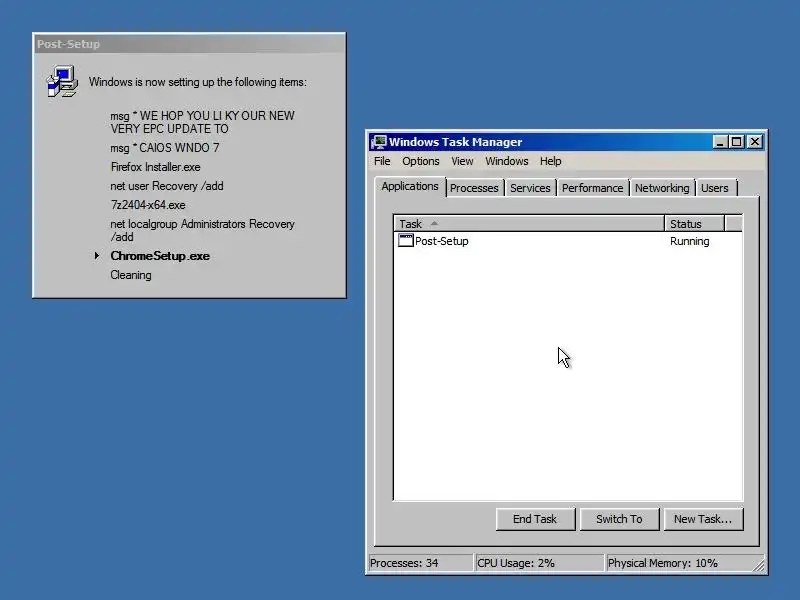Viewport: 800px width, 600px height.
Task: Select the Post-Setup task row
Action: pos(568,241)
